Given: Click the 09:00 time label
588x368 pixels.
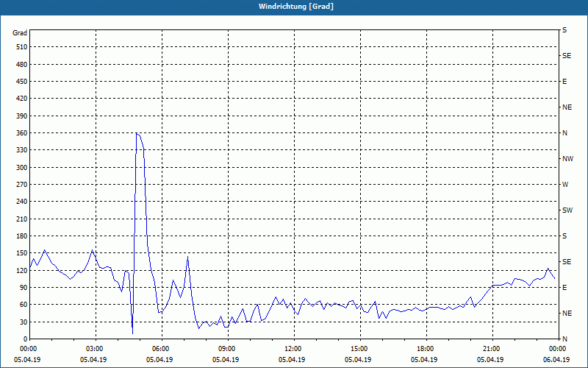Looking at the screenshot, I should pyautogui.click(x=226, y=349).
